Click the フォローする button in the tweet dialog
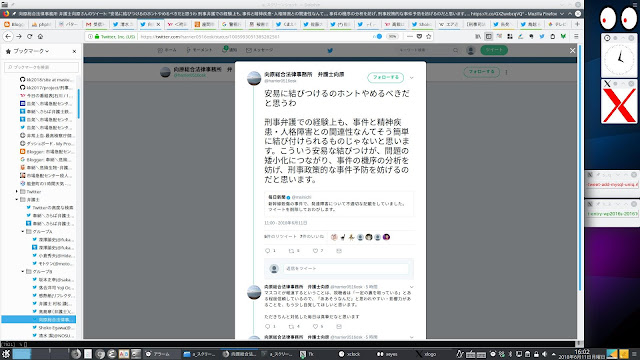The width and height of the screenshot is (640, 360). pyautogui.click(x=386, y=78)
